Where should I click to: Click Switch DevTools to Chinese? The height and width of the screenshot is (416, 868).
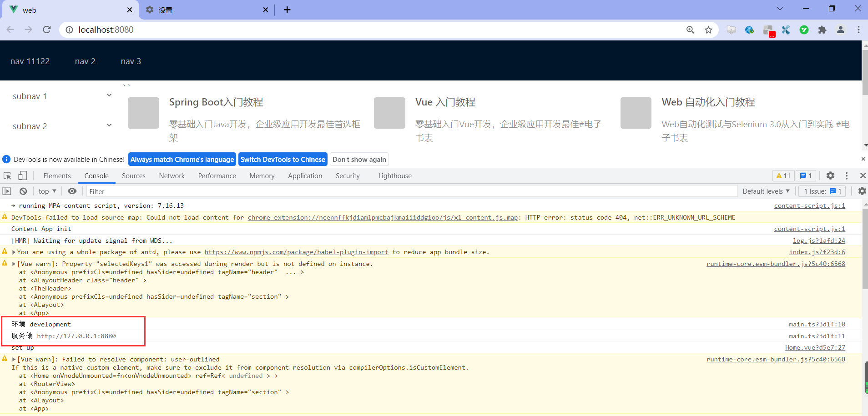pyautogui.click(x=283, y=159)
